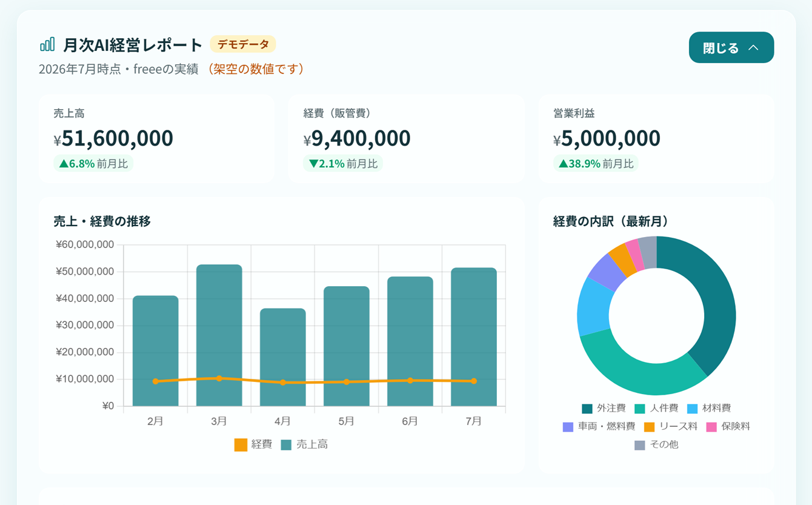Click the ▲38.9% 前月比 badge
Image resolution: width=812 pixels, height=505 pixels.
596,164
